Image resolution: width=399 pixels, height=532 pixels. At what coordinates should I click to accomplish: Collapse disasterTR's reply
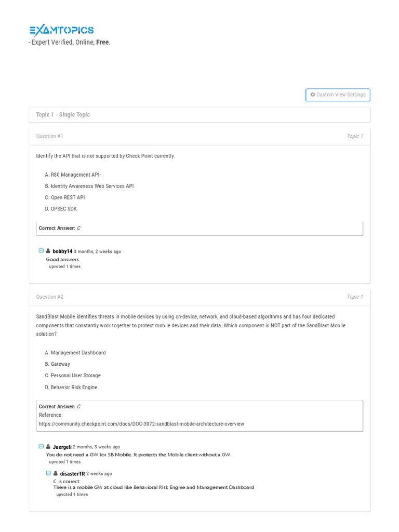(x=49, y=473)
